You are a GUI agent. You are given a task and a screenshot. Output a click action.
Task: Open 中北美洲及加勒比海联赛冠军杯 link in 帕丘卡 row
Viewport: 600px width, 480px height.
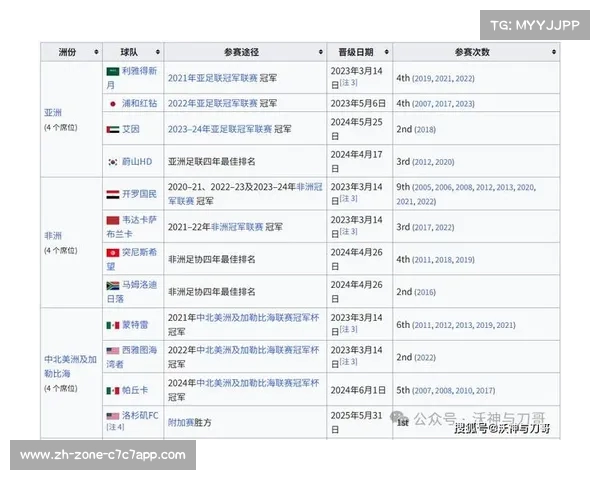258,383
